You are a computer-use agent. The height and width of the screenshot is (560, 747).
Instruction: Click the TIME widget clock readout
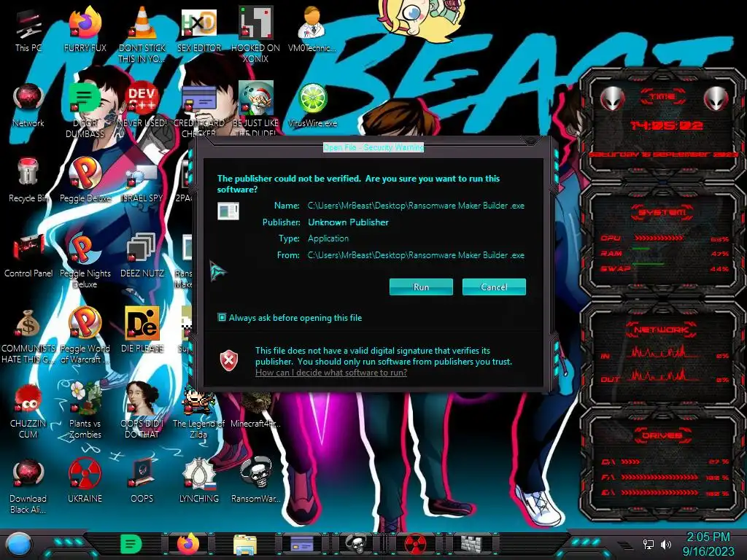(666, 125)
